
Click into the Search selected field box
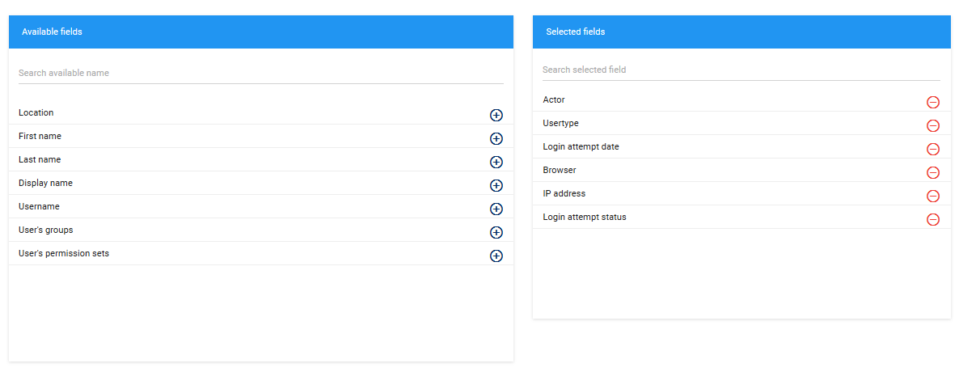pos(741,70)
